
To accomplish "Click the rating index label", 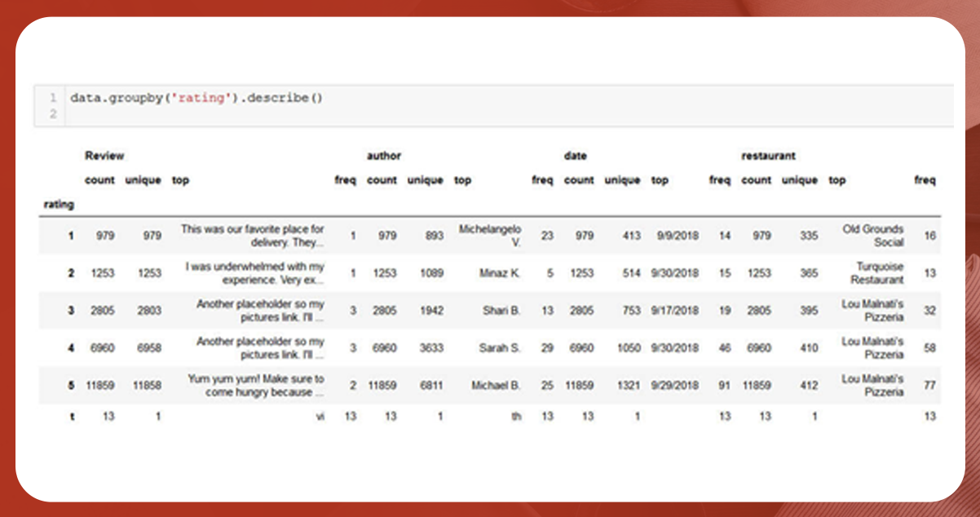I will (59, 205).
